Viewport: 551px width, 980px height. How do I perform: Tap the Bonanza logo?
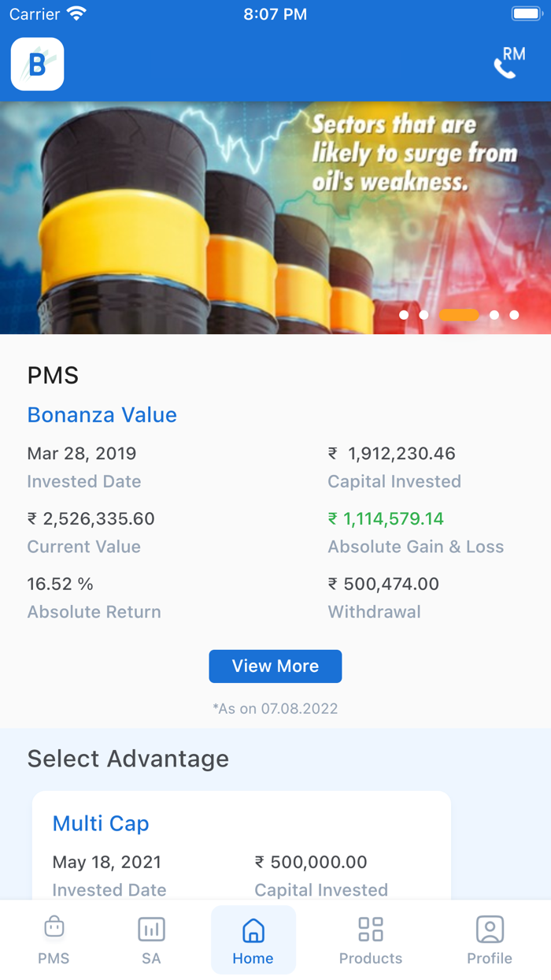tap(37, 65)
